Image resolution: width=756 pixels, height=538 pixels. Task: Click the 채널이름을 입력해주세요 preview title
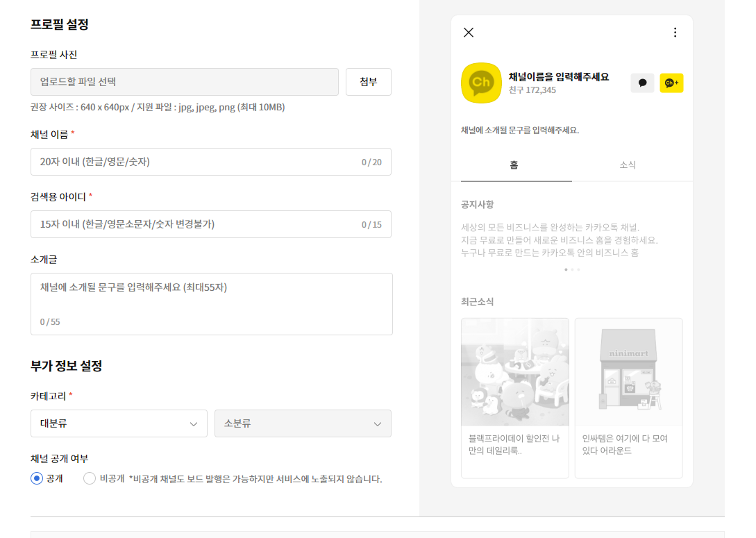pyautogui.click(x=559, y=76)
